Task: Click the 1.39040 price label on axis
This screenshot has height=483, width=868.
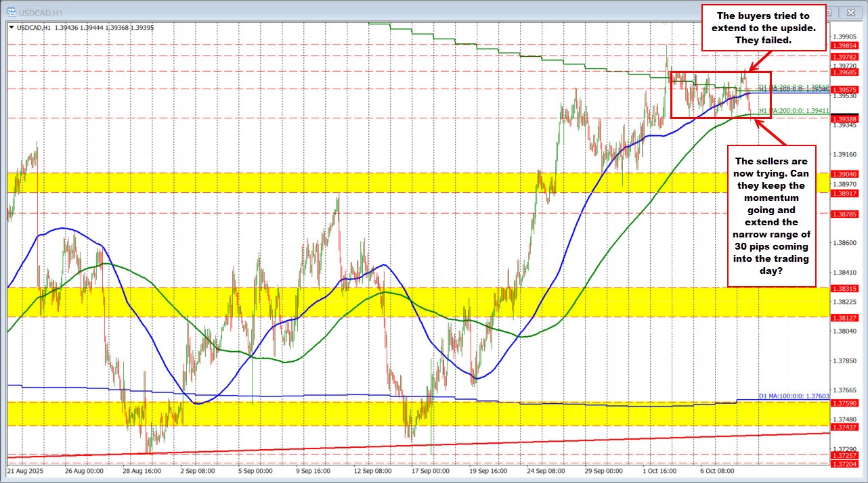Action: pos(845,174)
